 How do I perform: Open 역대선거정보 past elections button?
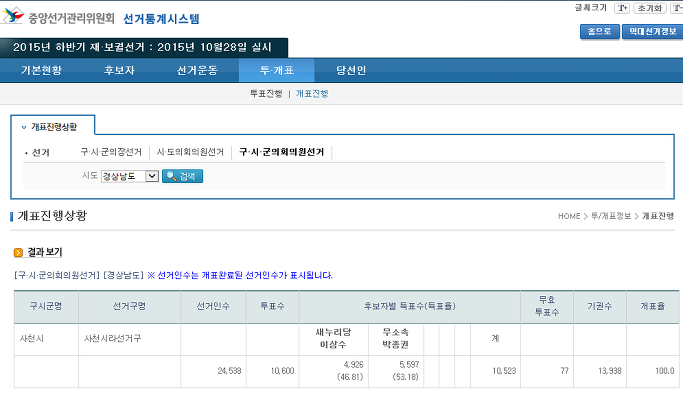point(653,31)
